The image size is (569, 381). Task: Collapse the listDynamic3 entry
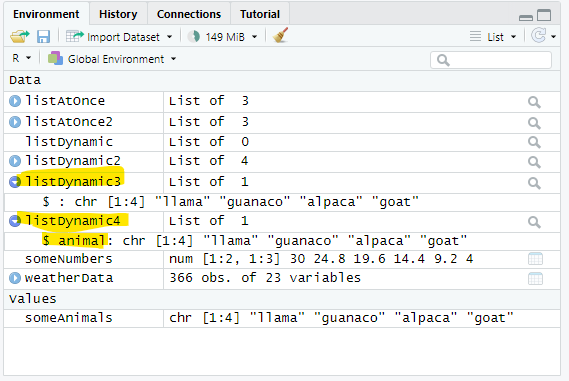[15, 182]
